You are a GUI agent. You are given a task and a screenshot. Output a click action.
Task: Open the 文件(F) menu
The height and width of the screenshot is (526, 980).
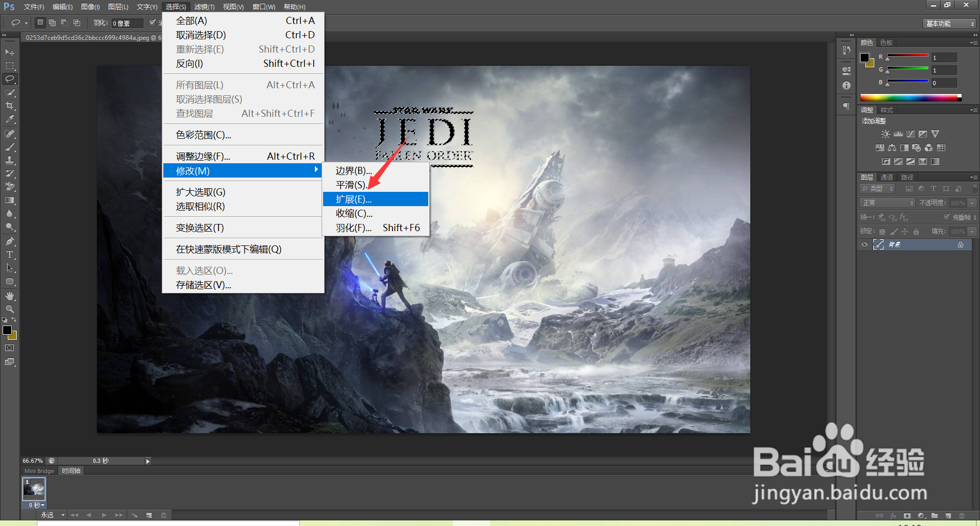[34, 7]
